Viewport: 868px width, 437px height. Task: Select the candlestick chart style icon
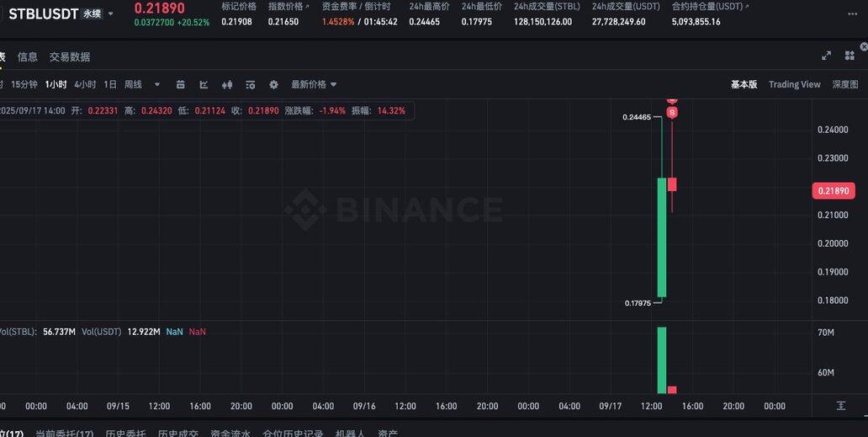click(227, 85)
